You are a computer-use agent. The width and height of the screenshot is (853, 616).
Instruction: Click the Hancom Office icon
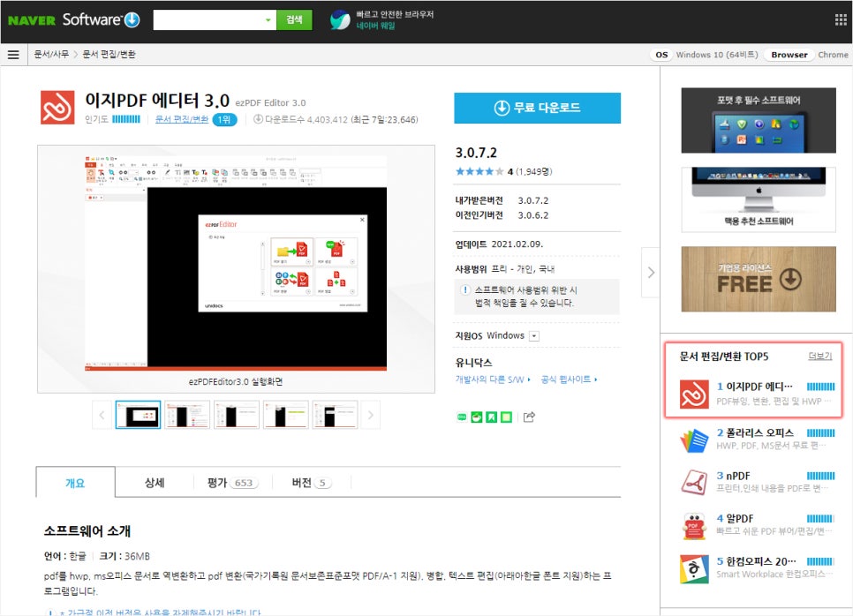point(694,568)
